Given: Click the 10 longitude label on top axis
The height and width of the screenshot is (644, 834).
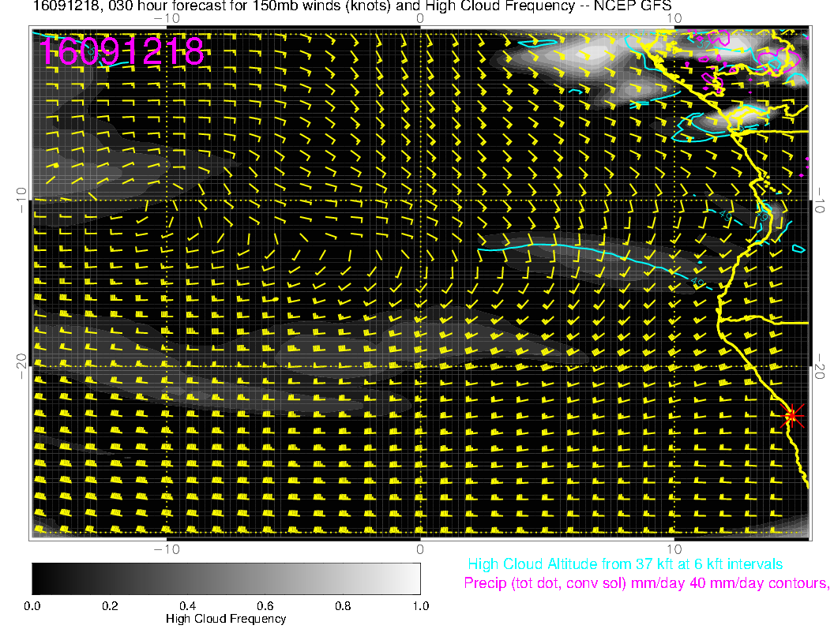Looking at the screenshot, I should coord(674,17).
